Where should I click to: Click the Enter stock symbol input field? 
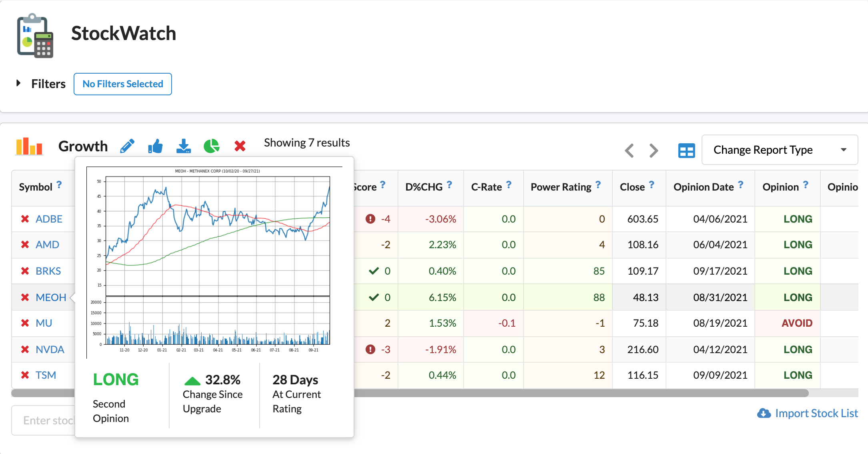pyautogui.click(x=44, y=420)
